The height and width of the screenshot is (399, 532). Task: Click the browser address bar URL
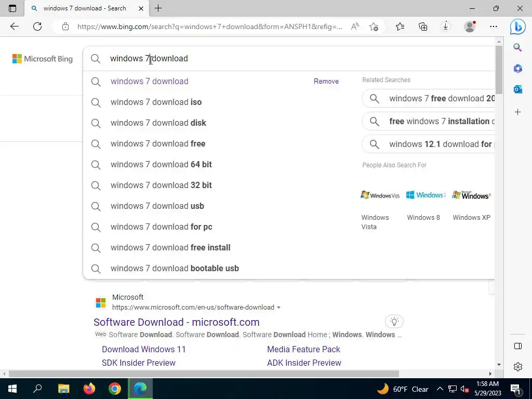(x=209, y=26)
